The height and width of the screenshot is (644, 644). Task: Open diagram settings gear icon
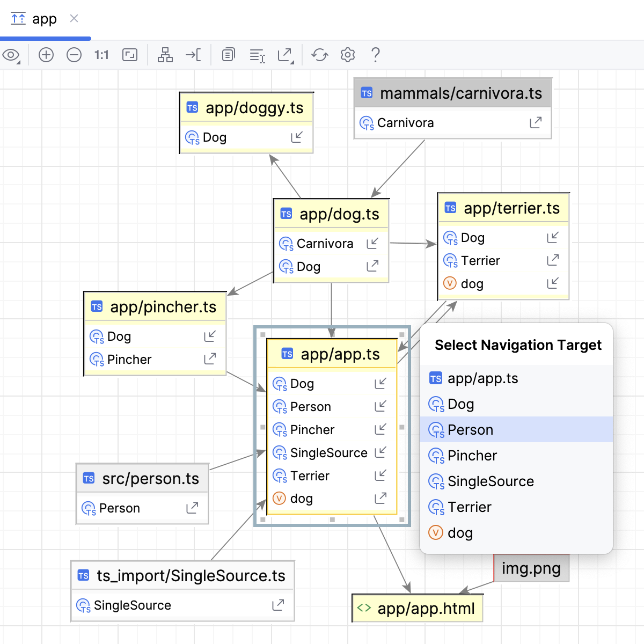tap(348, 55)
